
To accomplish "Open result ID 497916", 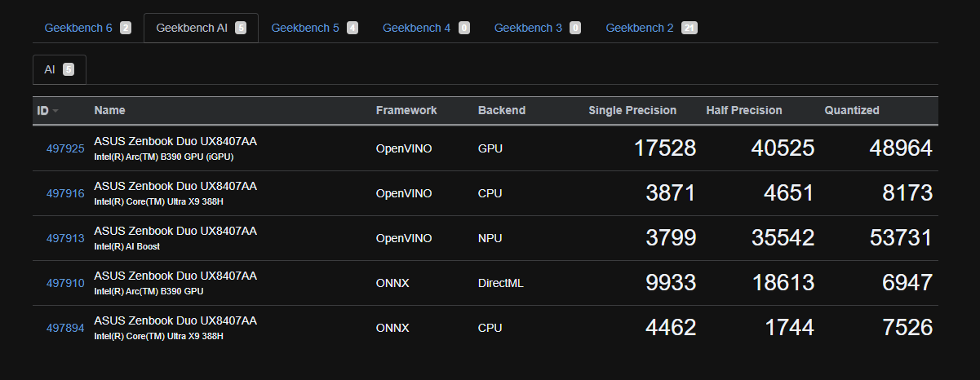I will 65,193.
